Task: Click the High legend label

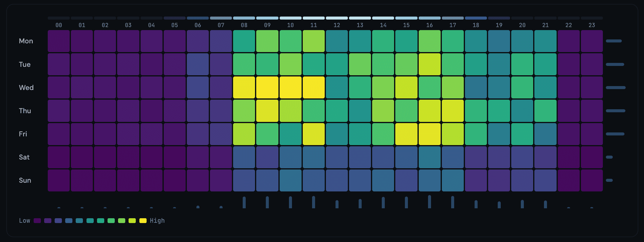Action: [x=157, y=221]
